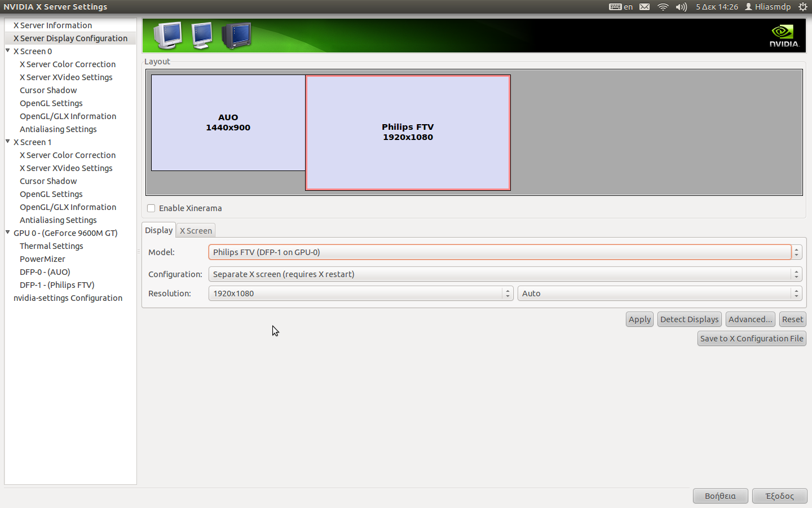Viewport: 812px width, 508px height.
Task: Collapse the GPU 0 tree node
Action: (8, 233)
